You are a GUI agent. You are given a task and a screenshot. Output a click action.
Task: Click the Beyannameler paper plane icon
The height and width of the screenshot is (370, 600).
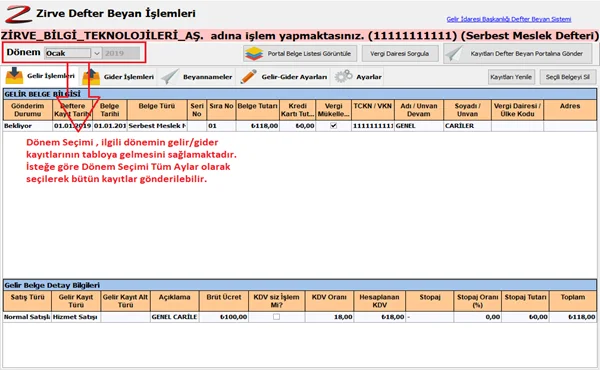click(170, 77)
